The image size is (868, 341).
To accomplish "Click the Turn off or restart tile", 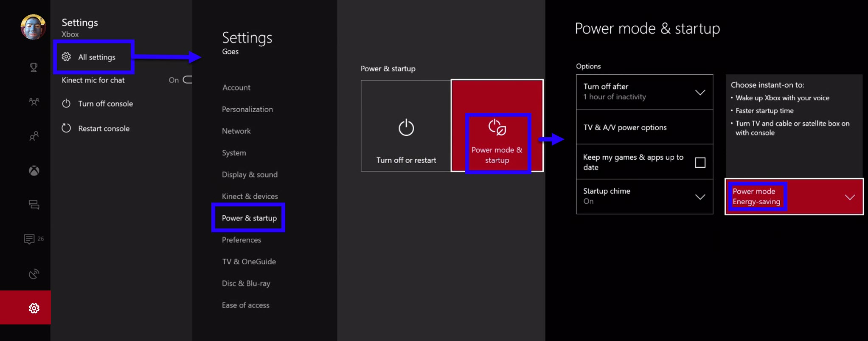I will [406, 126].
